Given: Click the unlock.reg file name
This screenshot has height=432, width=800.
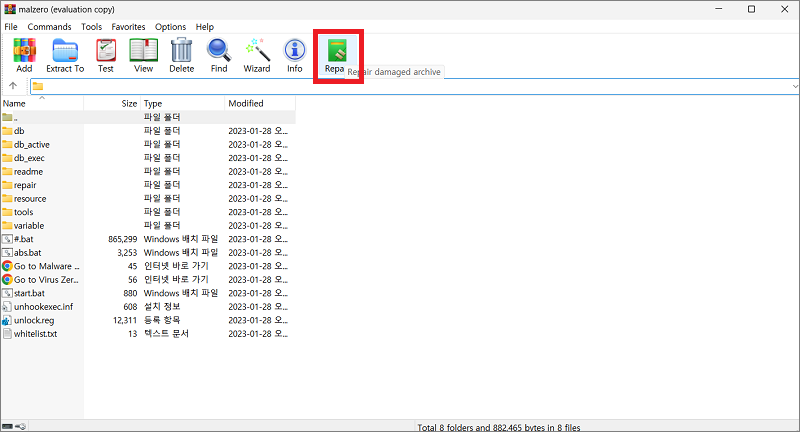Looking at the screenshot, I should click(34, 320).
